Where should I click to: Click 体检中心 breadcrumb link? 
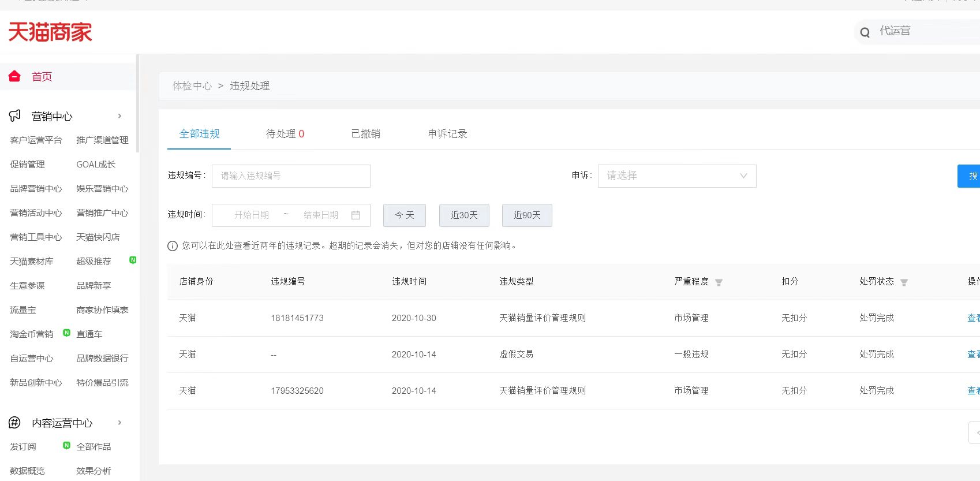[x=192, y=86]
